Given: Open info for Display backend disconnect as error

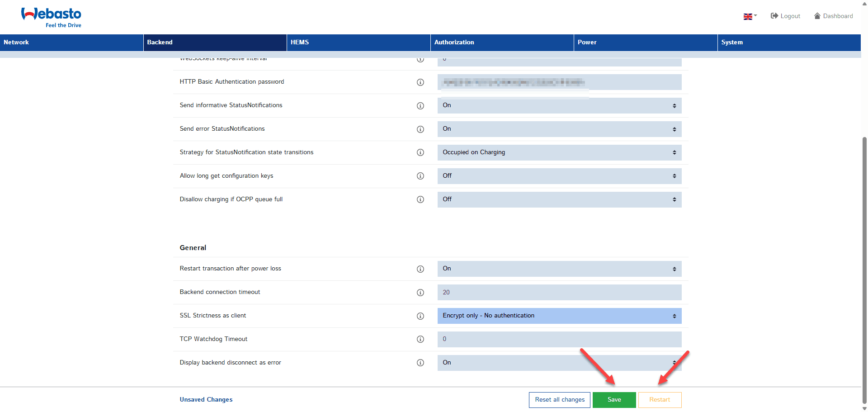Looking at the screenshot, I should click(420, 363).
